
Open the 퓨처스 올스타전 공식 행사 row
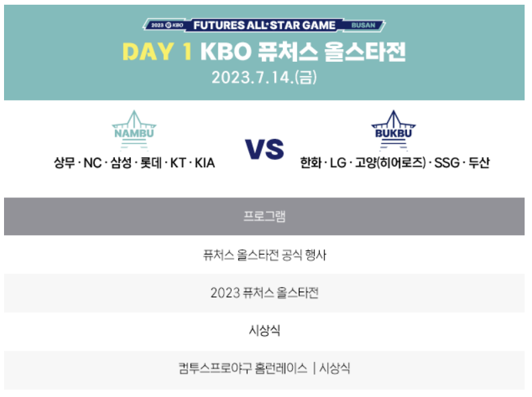click(x=264, y=255)
